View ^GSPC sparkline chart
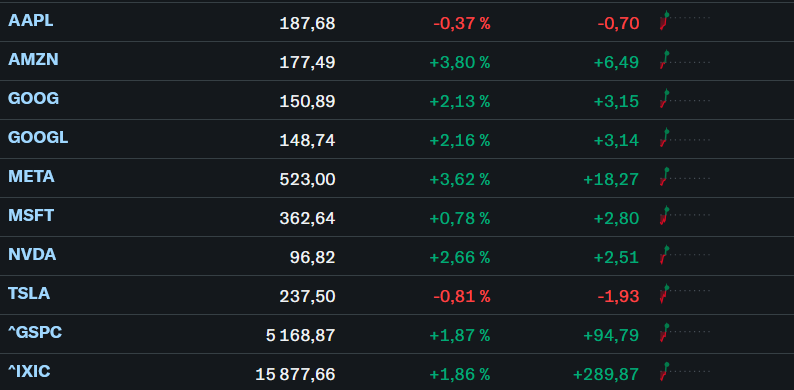This screenshot has width=794, height=390. 685,333
